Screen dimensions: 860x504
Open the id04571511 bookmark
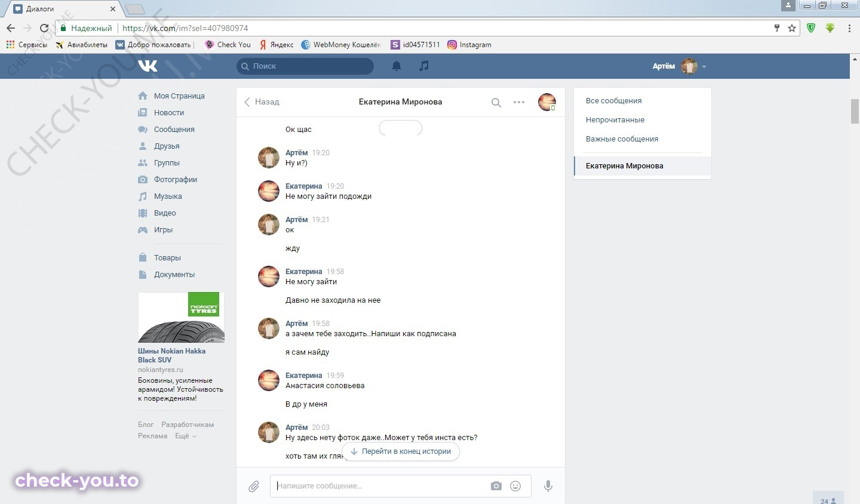pyautogui.click(x=416, y=45)
